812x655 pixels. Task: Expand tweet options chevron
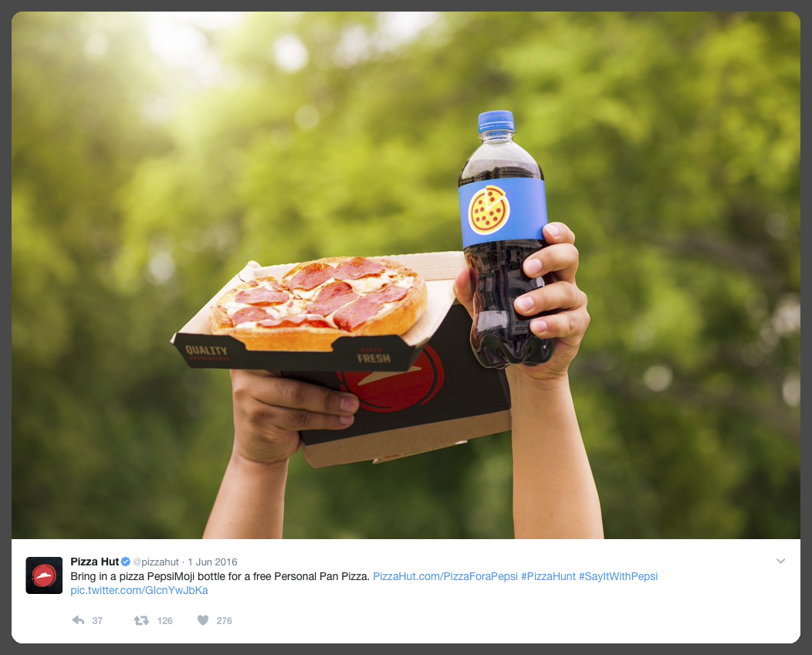pyautogui.click(x=781, y=562)
